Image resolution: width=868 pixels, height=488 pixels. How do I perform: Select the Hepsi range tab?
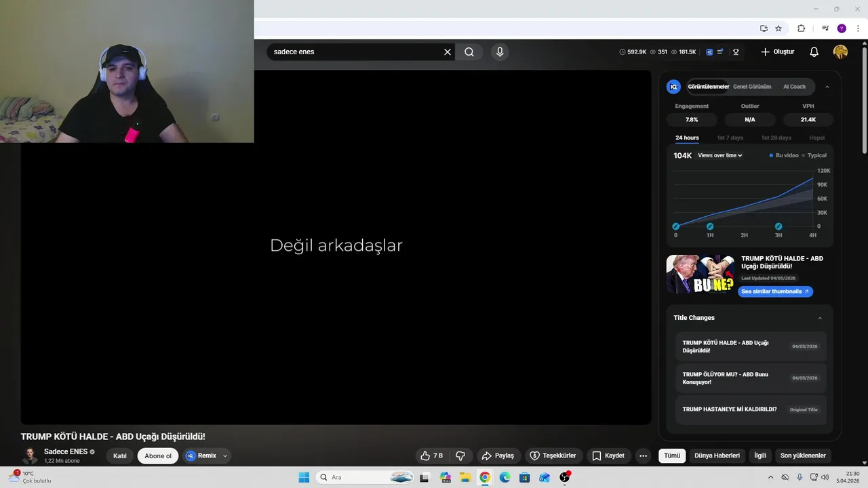[x=817, y=138]
